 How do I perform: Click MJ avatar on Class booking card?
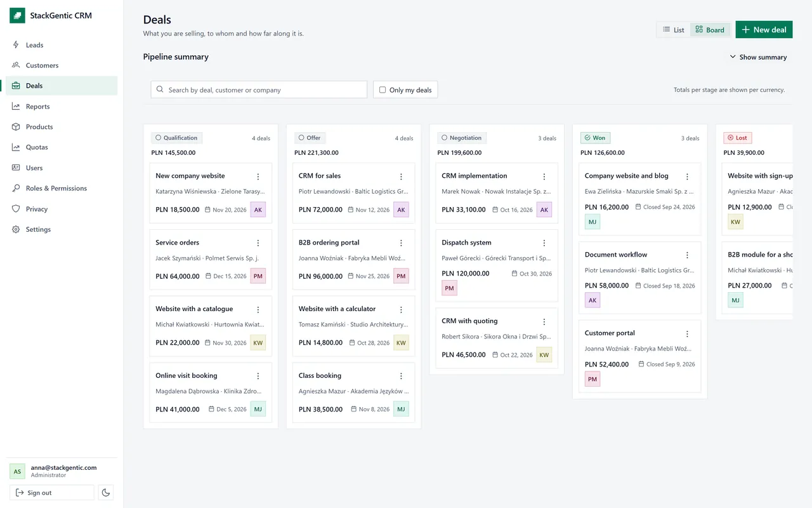(401, 410)
